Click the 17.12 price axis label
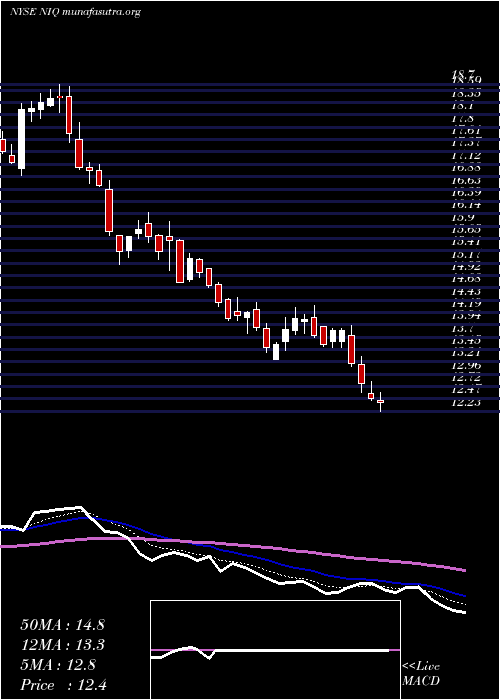Screen dimensions: 500x700 coord(466,155)
